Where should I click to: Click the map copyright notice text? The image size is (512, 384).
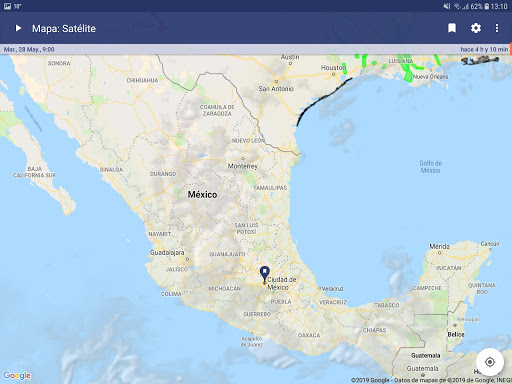point(431,380)
